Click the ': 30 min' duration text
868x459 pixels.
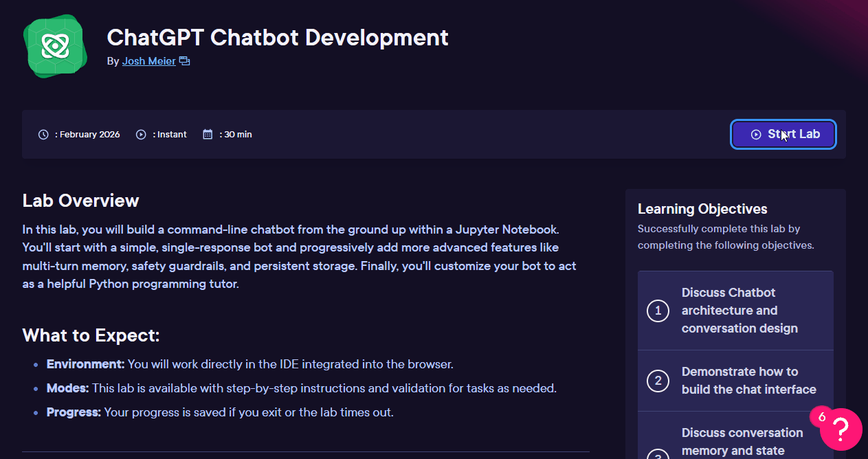236,135
